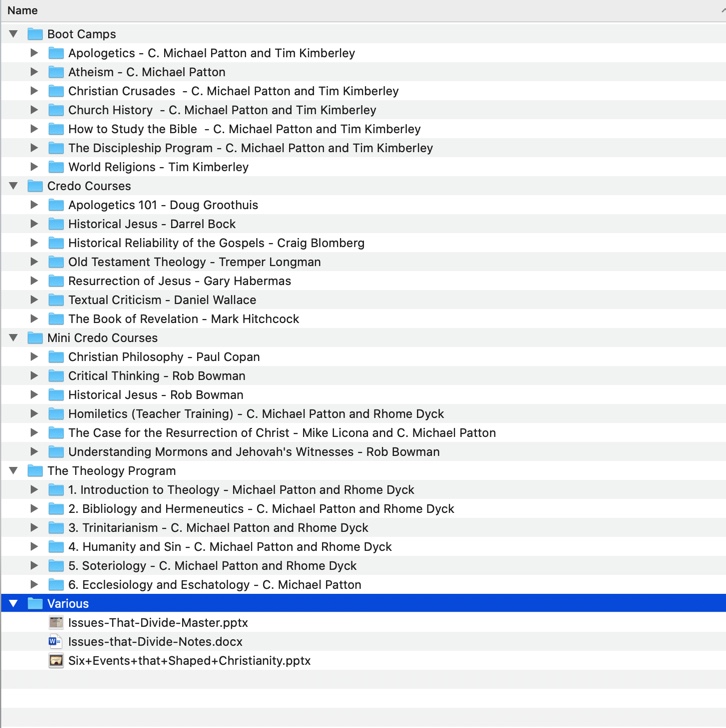Select 3. Trinitarianism row label
The height and width of the screenshot is (728, 726).
point(218,527)
